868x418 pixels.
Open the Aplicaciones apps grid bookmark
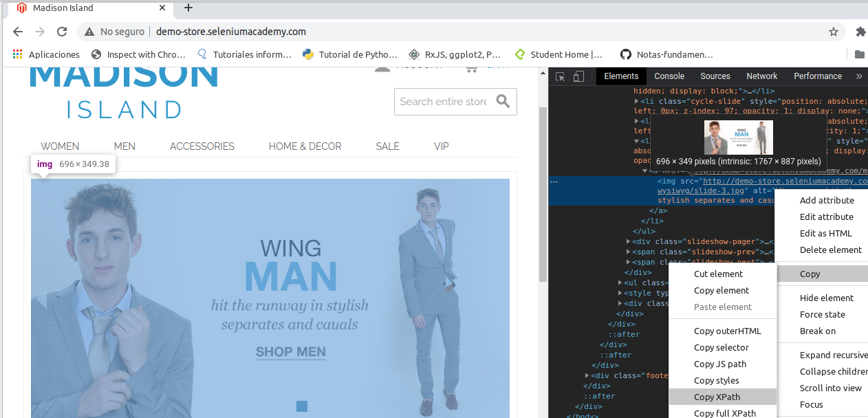[x=47, y=54]
